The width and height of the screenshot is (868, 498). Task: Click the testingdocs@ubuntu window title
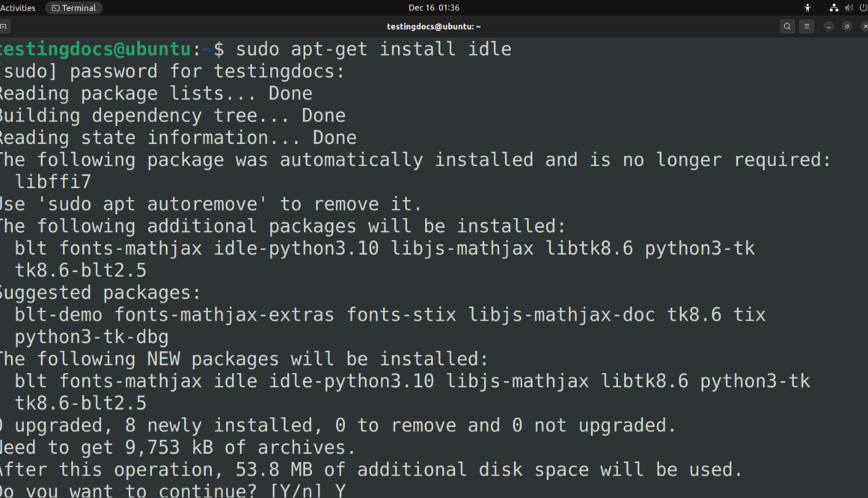[434, 26]
